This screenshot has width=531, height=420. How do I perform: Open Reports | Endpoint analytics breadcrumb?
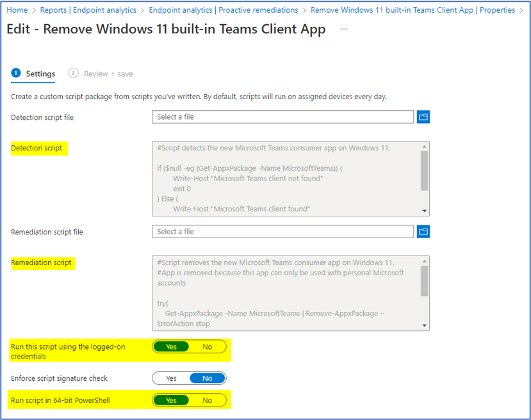point(88,10)
